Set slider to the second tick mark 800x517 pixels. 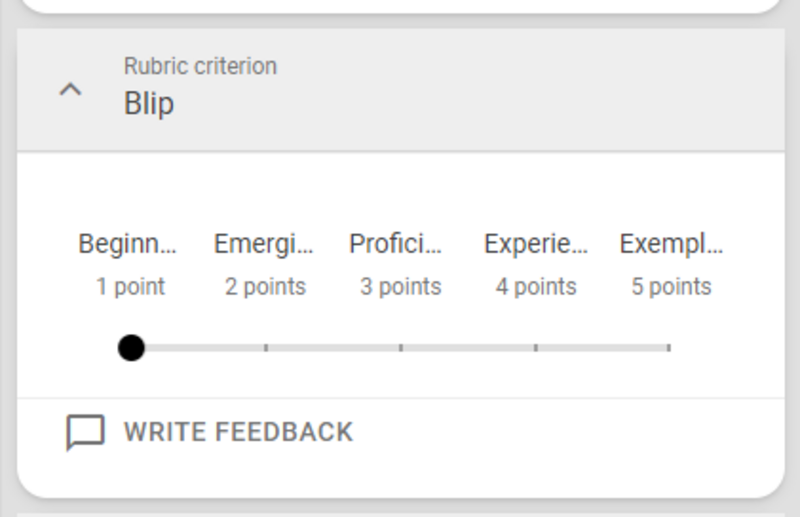click(266, 348)
